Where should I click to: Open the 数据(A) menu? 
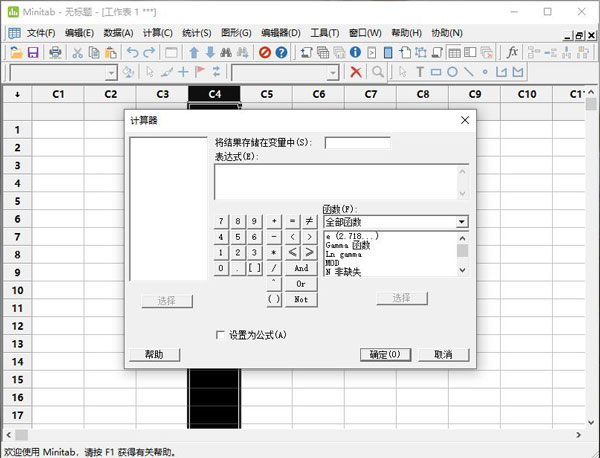tap(118, 33)
